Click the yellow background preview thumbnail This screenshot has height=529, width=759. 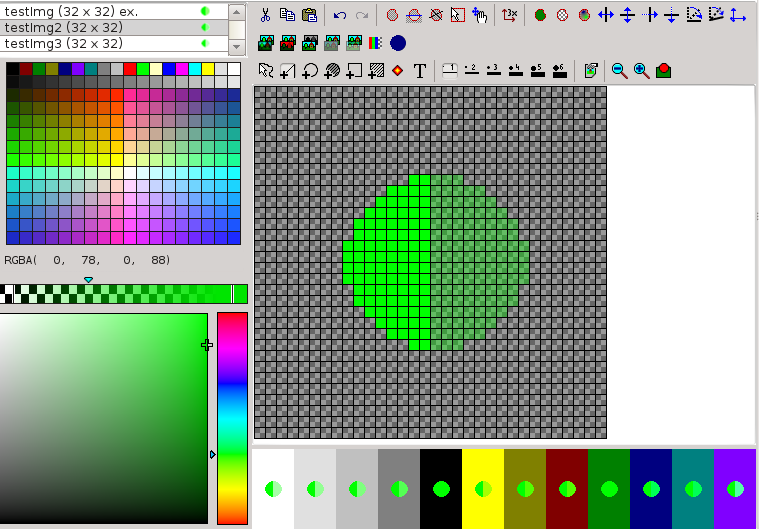[x=483, y=489]
